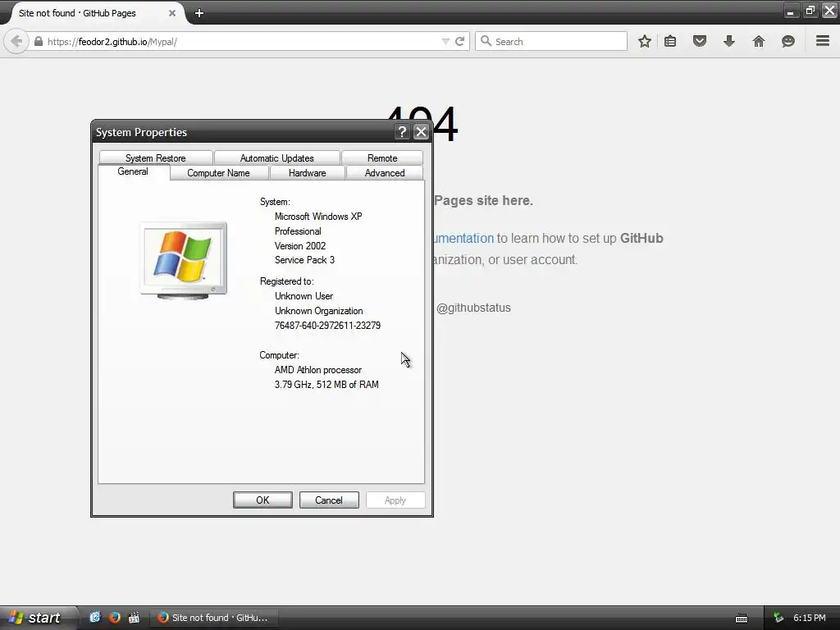
Task: Click the padlock site security icon
Action: (x=39, y=41)
